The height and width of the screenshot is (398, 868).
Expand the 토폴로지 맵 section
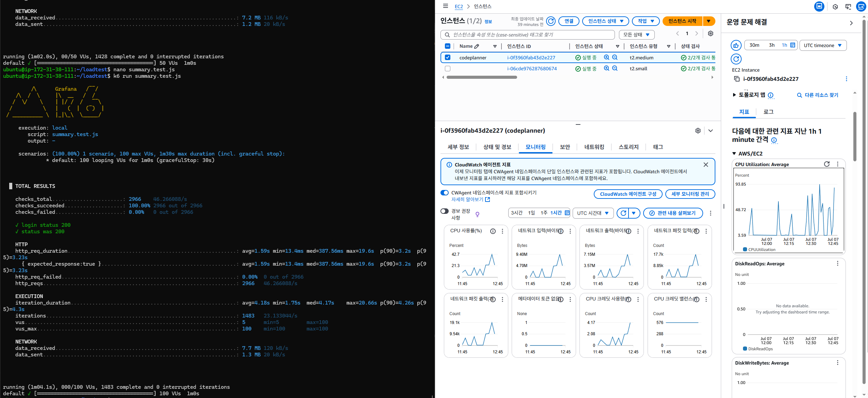pyautogui.click(x=734, y=95)
